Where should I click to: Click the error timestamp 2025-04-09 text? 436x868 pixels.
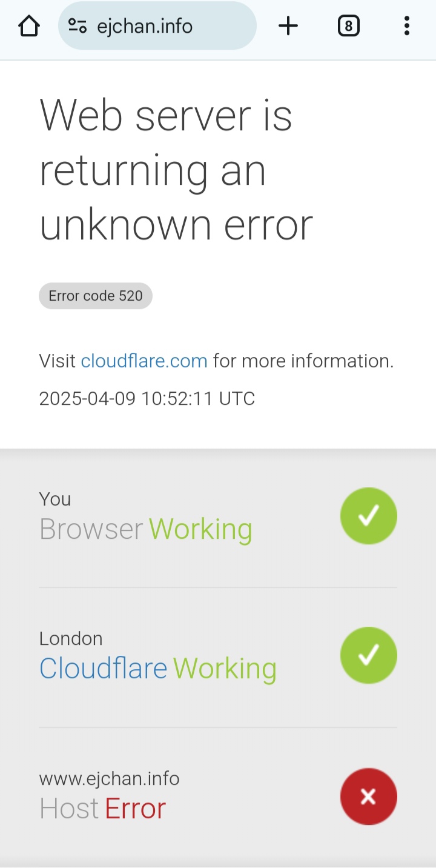tap(147, 398)
